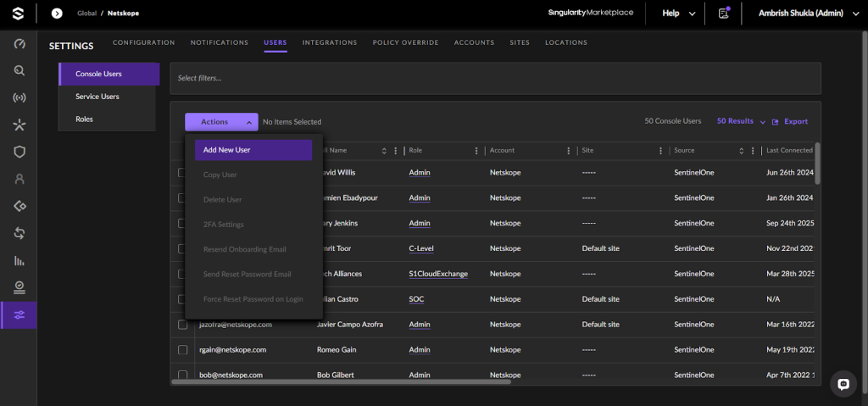This screenshot has width=868, height=406.
Task: Open the Admin role link for David Willis
Action: click(420, 173)
